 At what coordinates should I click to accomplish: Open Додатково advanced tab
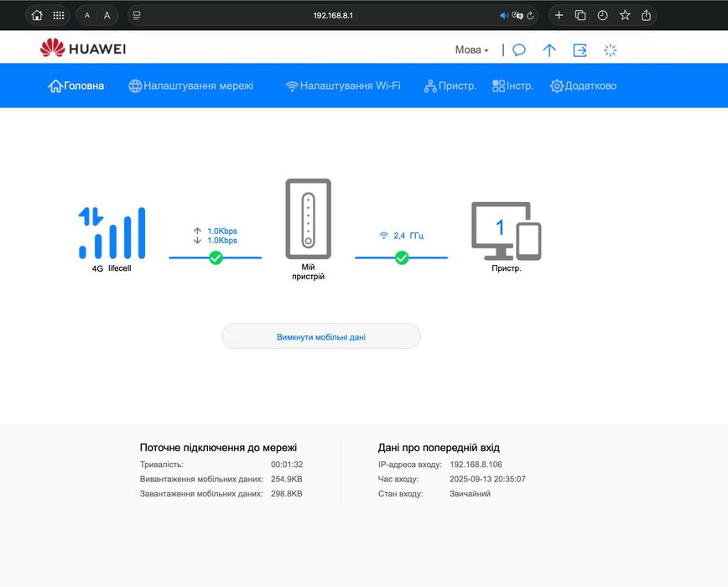(583, 86)
